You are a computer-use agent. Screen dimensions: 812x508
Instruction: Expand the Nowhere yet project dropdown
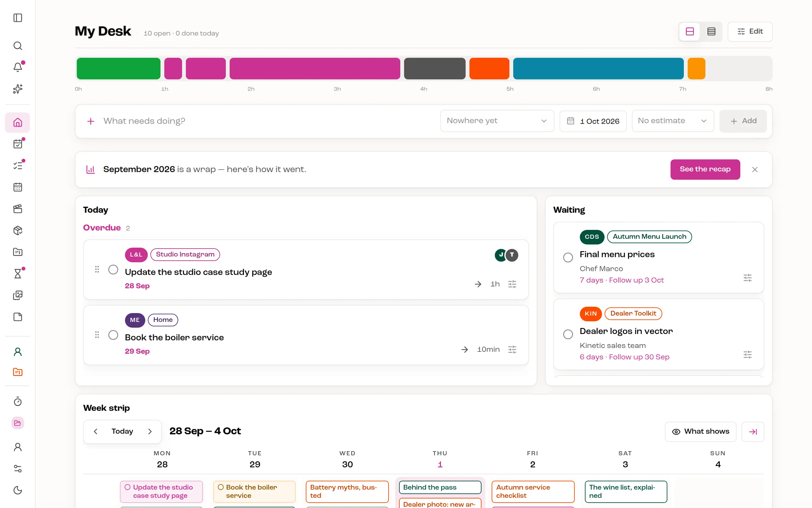[497, 121]
